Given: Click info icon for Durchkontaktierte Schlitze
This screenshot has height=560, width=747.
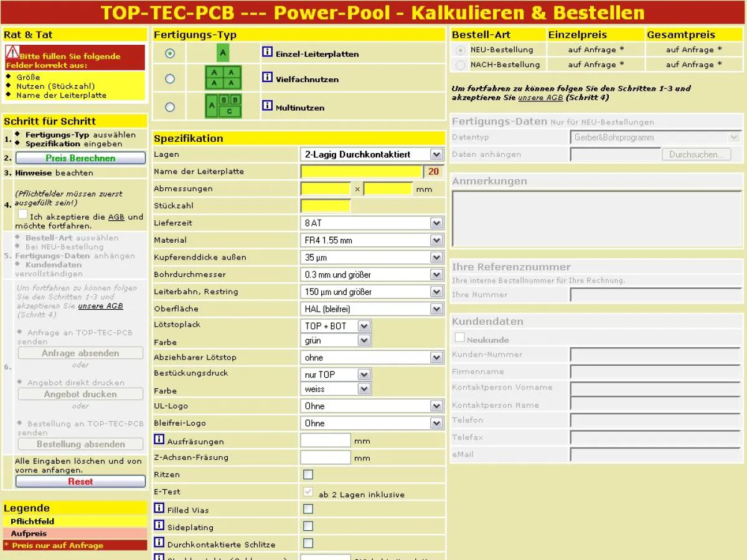Looking at the screenshot, I should (159, 543).
